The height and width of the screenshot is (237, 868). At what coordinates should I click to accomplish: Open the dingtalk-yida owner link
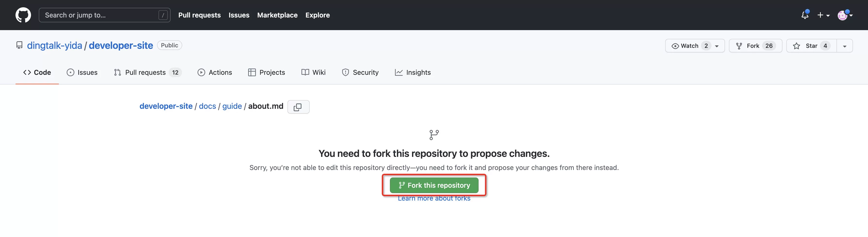[x=55, y=46]
